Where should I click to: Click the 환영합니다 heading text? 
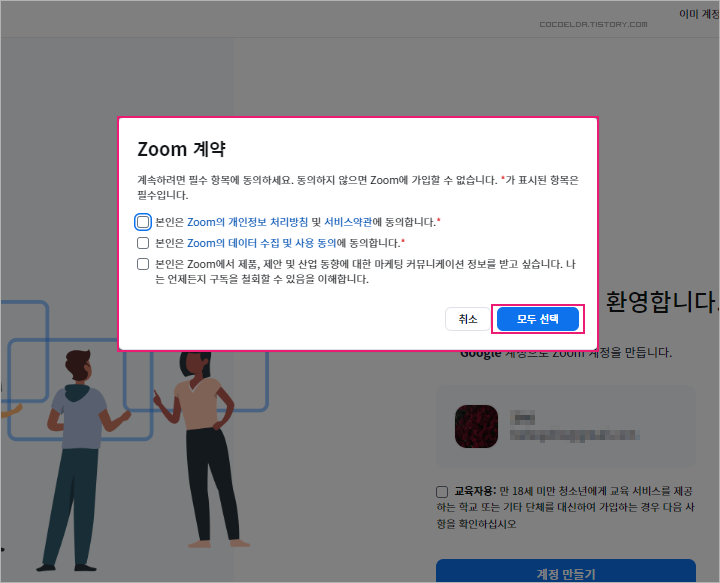661,302
